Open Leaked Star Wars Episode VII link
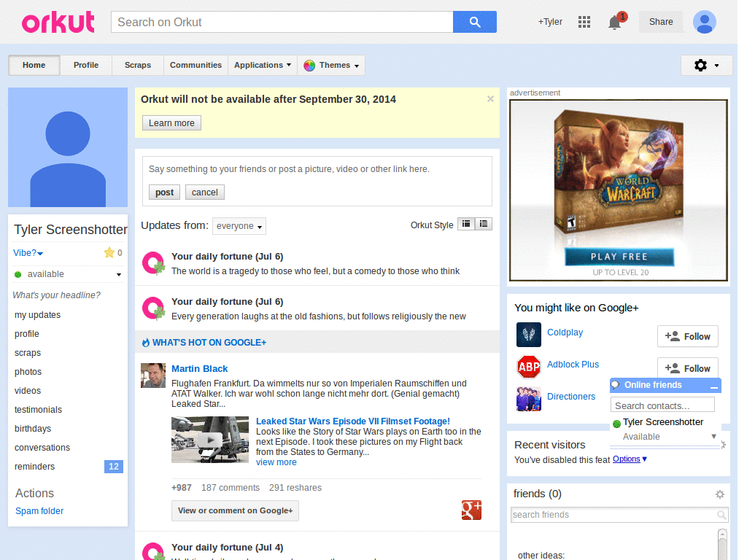Screen dimensions: 747x560 (x=353, y=421)
